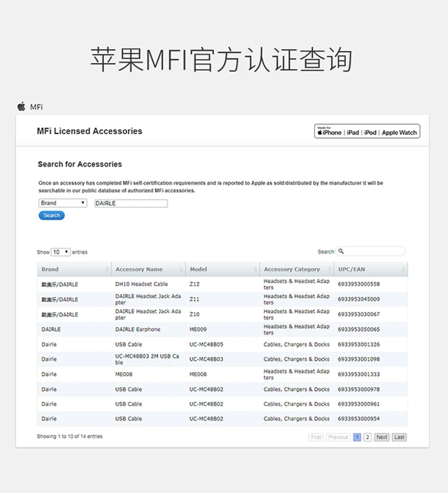Click the Made for iPhone iPad iPod badge
The height and width of the screenshot is (493, 448).
367,131
